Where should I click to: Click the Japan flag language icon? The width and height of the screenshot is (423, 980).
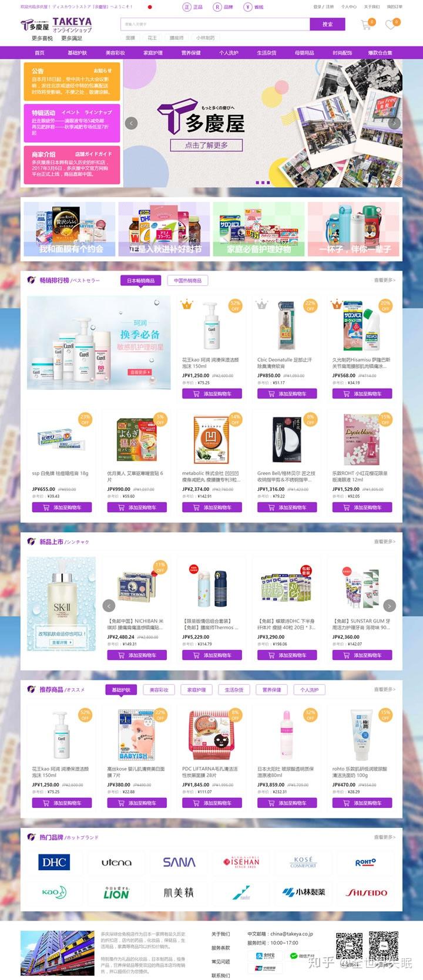150,7
